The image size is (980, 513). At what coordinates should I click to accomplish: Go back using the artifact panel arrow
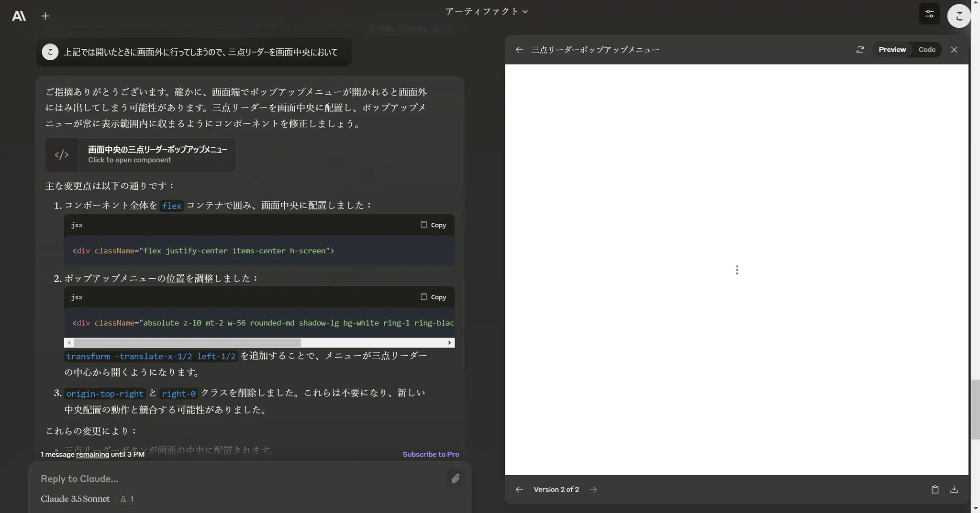[519, 50]
